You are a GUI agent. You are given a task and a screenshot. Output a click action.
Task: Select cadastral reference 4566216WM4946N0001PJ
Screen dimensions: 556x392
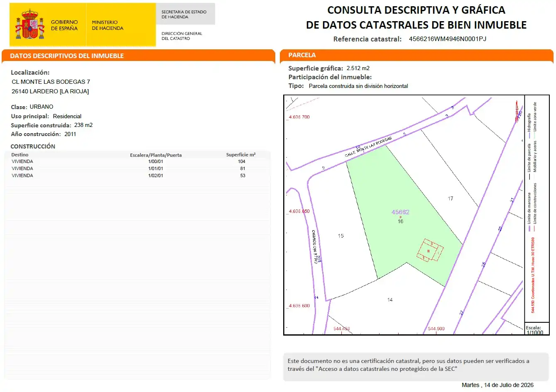[x=448, y=39]
